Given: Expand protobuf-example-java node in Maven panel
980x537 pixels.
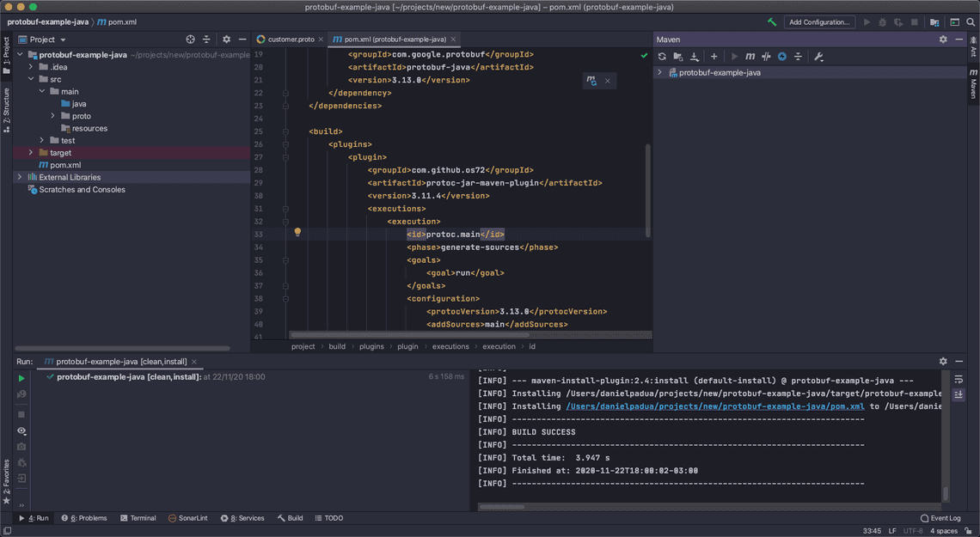Looking at the screenshot, I should (x=660, y=73).
